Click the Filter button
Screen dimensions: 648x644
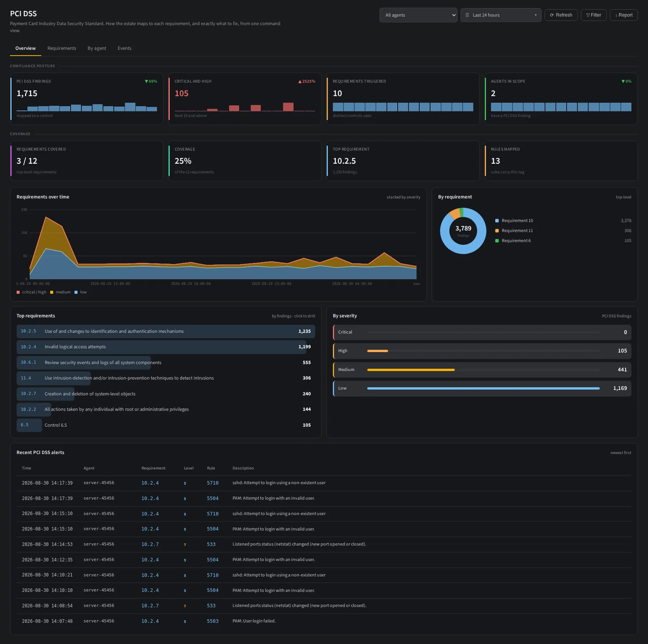[594, 15]
